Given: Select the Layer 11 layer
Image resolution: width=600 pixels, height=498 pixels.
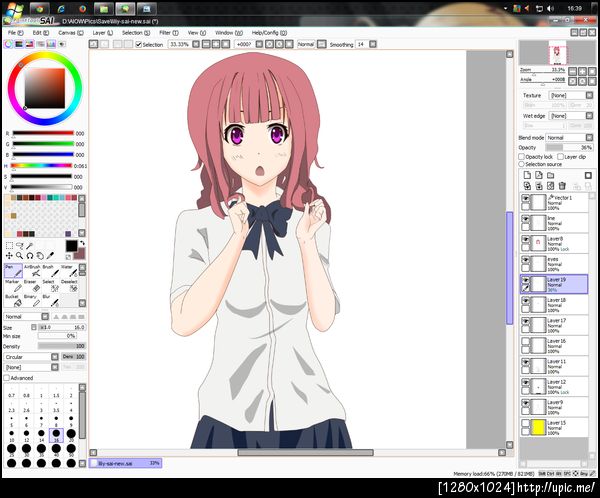Looking at the screenshot, I should coord(554,366).
